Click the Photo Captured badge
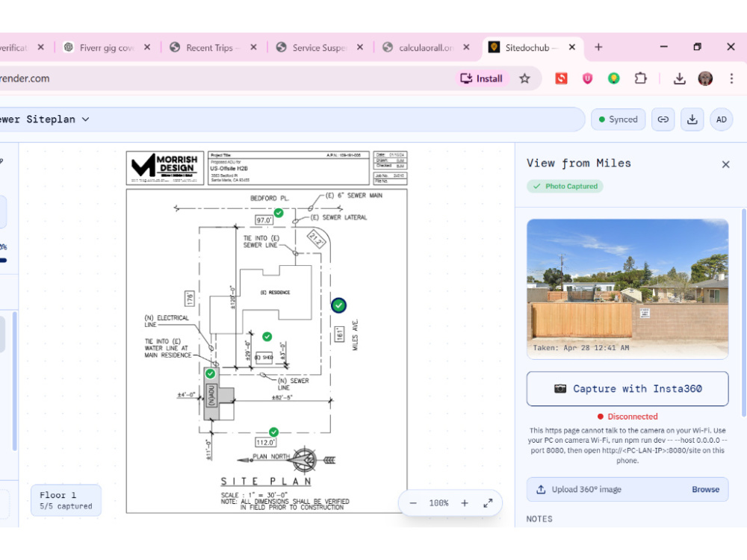Screen dimensions: 747x560 click(565, 186)
